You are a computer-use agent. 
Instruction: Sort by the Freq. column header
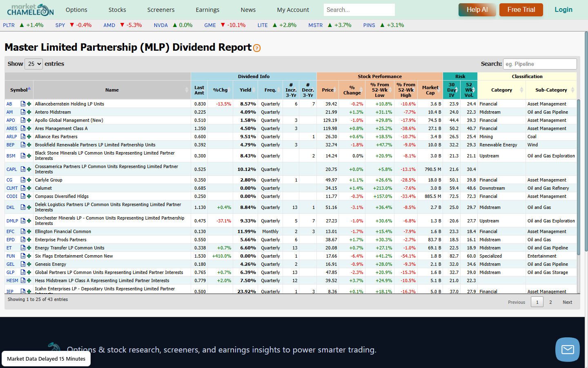(x=270, y=90)
